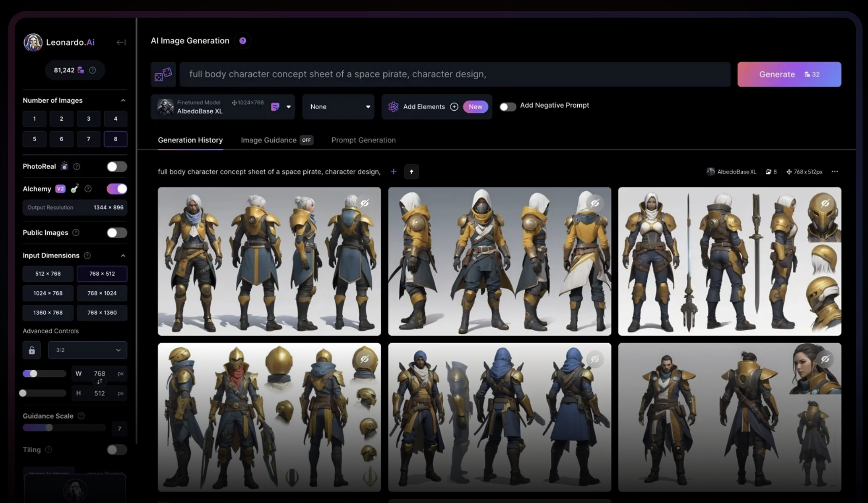Enable the PhotoReal toggle

pos(116,166)
